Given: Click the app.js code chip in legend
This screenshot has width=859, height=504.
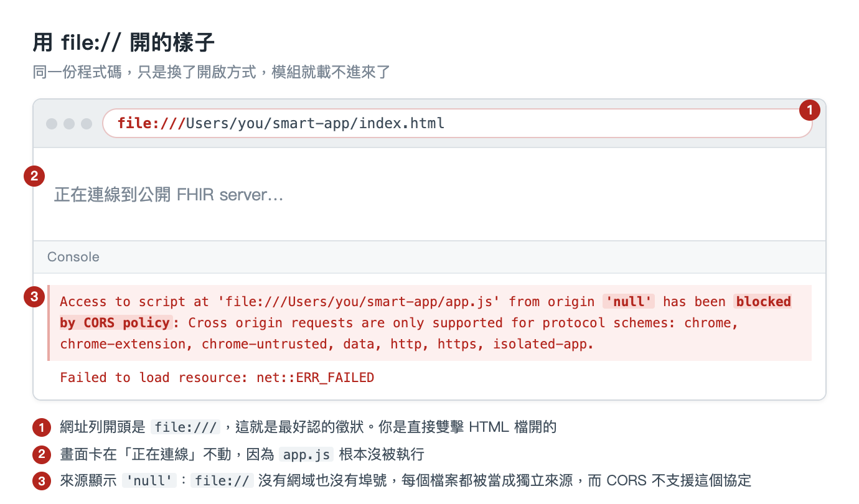Looking at the screenshot, I should [306, 455].
